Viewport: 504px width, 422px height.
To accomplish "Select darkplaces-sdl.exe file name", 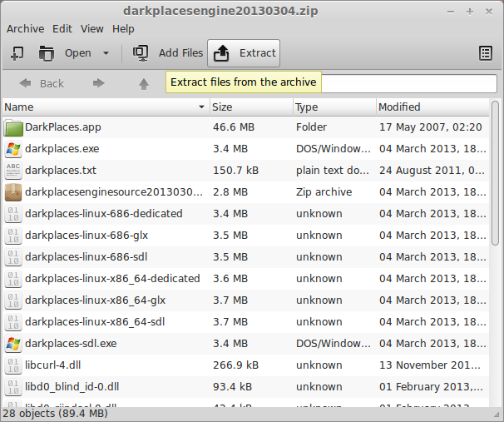I will point(71,344).
